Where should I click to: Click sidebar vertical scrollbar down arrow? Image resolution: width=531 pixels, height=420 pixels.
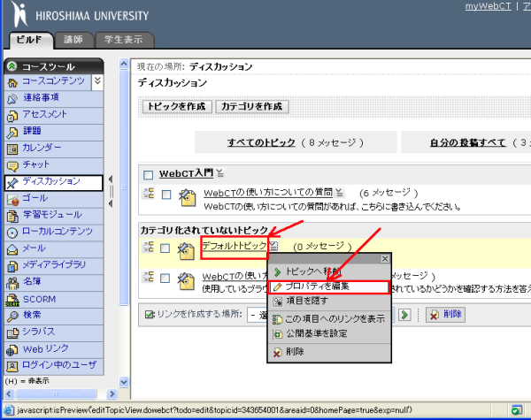click(x=124, y=382)
